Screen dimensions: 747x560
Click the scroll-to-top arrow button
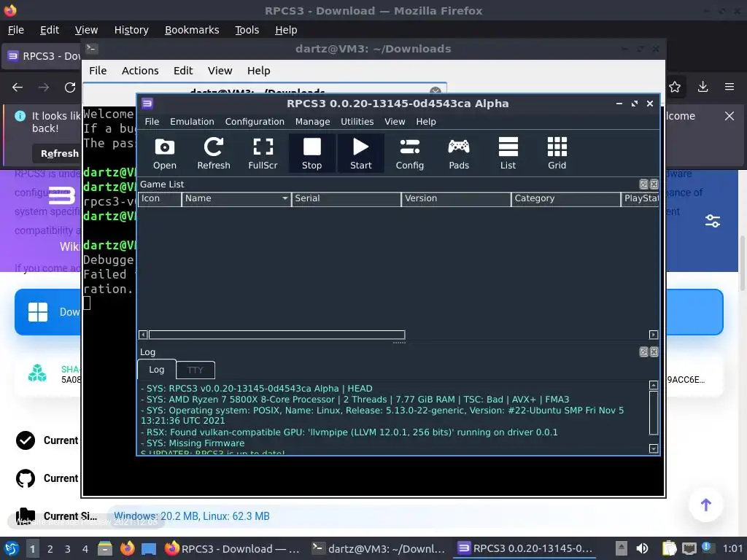(x=706, y=505)
